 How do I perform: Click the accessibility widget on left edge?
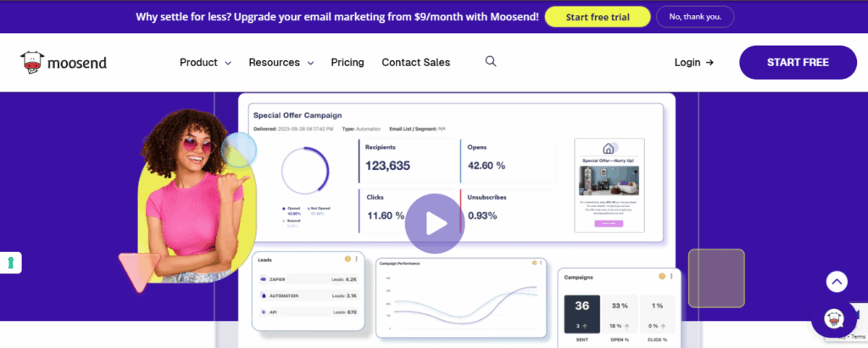(10, 262)
